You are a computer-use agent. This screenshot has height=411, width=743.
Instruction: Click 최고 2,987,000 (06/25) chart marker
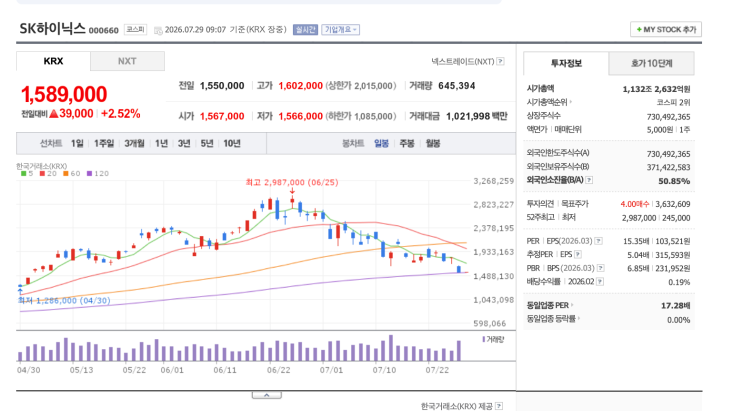pyautogui.click(x=292, y=183)
